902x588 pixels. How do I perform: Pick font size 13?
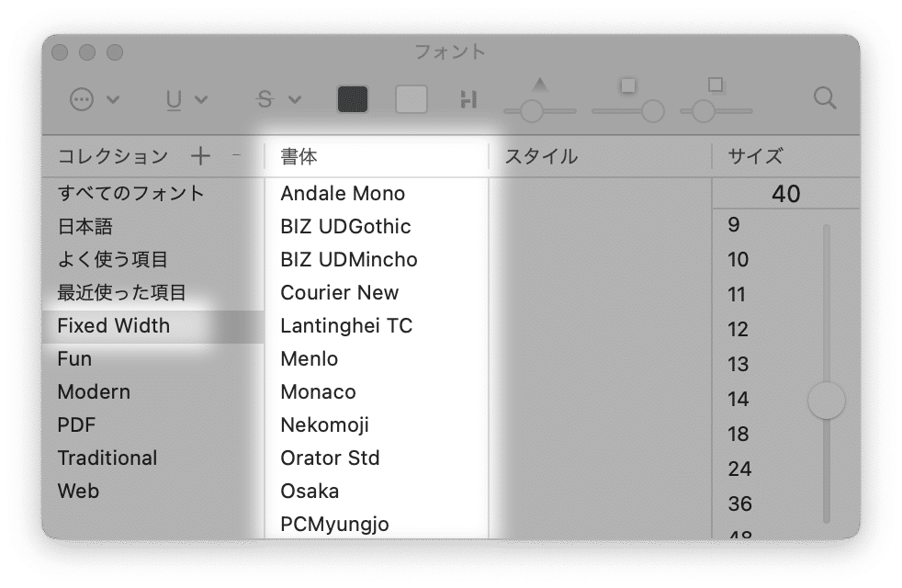739,364
